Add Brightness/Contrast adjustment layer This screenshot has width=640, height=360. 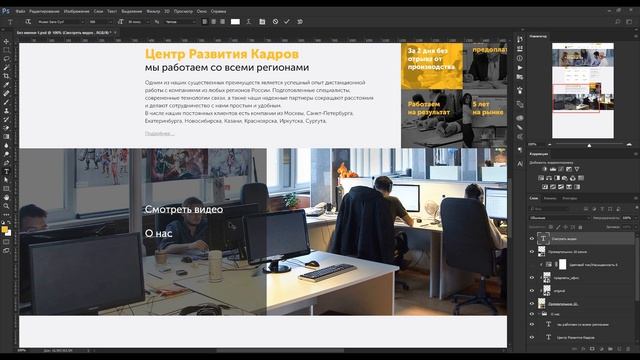coord(544,169)
